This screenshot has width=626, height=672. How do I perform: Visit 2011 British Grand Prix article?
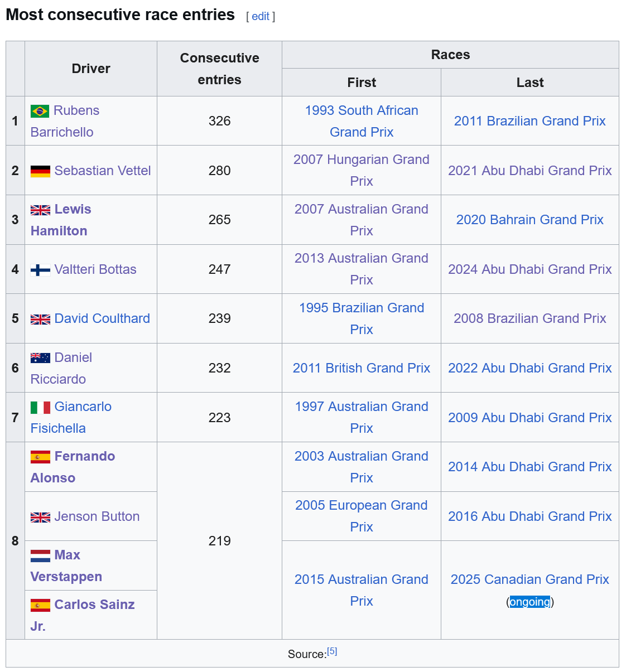coord(362,368)
